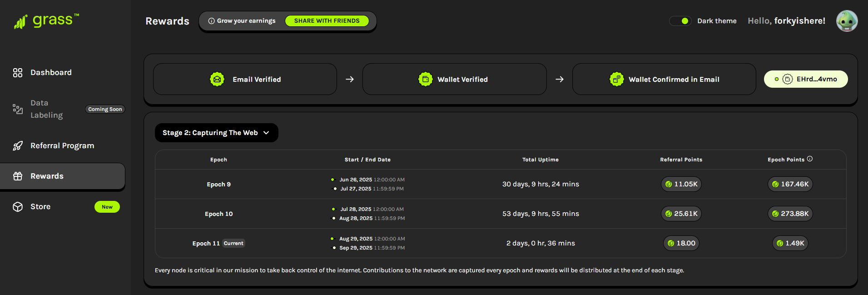Click the 18.00 referral points value
Viewport: 868px width, 295px height.
686,243
